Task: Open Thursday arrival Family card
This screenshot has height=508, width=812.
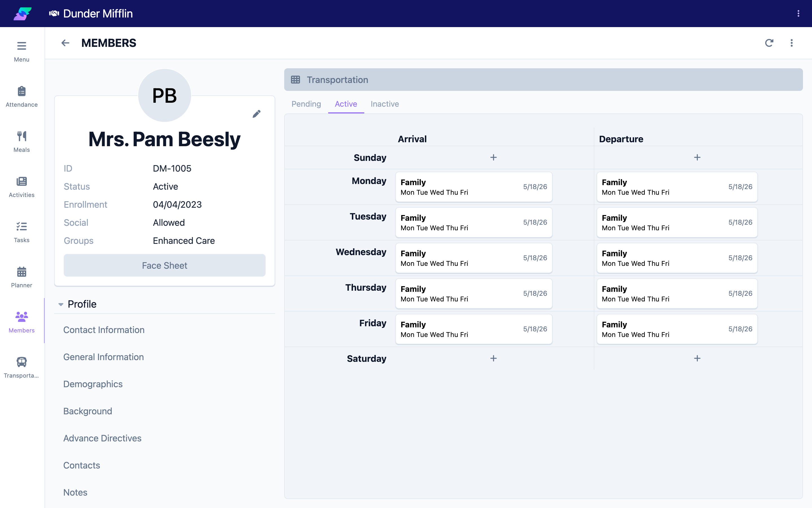Action: click(474, 294)
